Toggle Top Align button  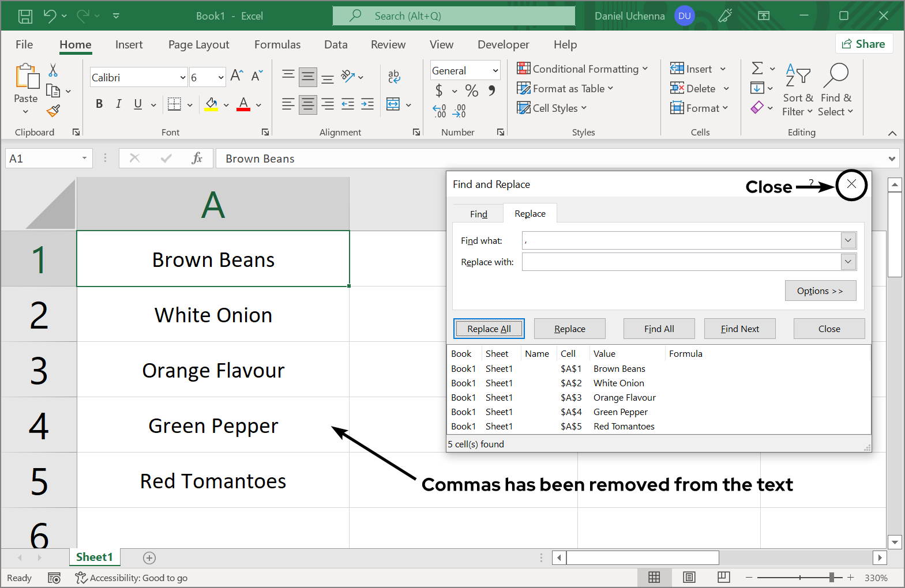coord(288,75)
